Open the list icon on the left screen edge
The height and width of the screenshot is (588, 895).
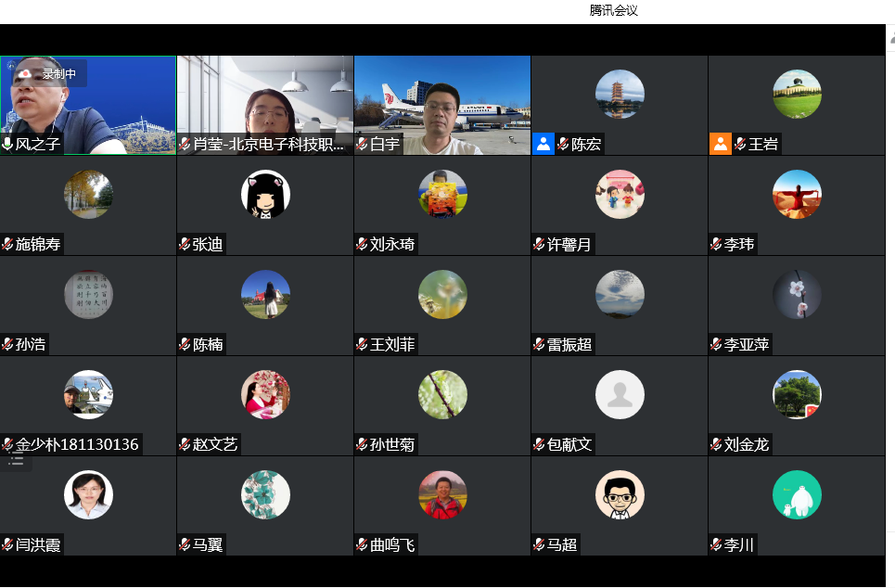coord(15,456)
